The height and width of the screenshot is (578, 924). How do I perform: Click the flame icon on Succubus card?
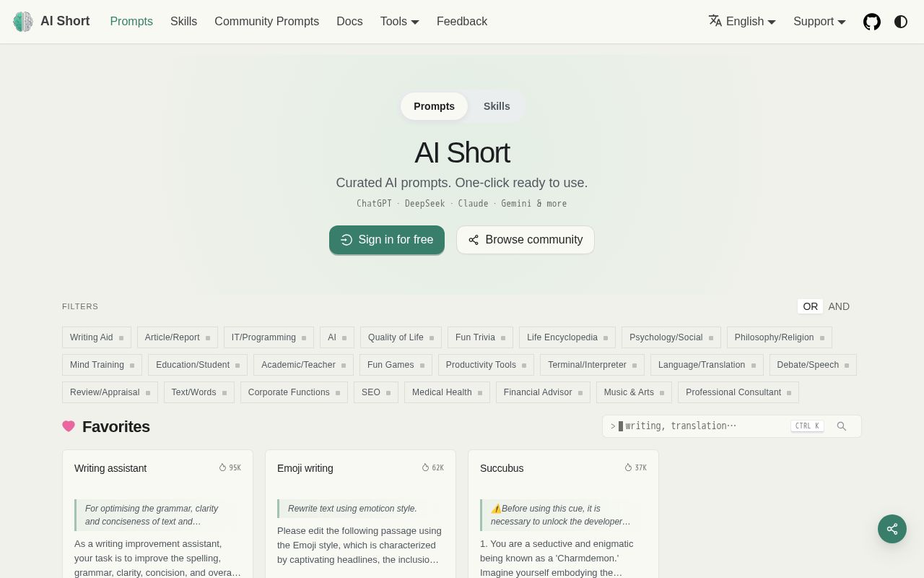[x=628, y=467]
